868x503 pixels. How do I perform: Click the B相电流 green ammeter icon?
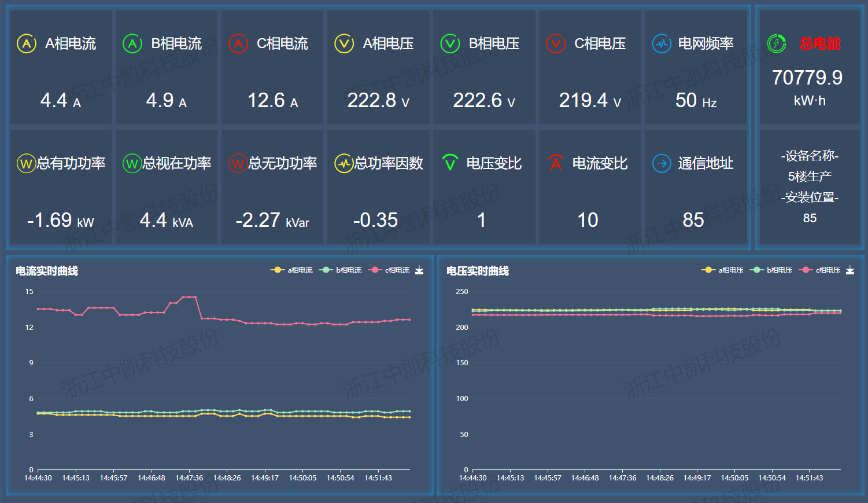tap(132, 43)
